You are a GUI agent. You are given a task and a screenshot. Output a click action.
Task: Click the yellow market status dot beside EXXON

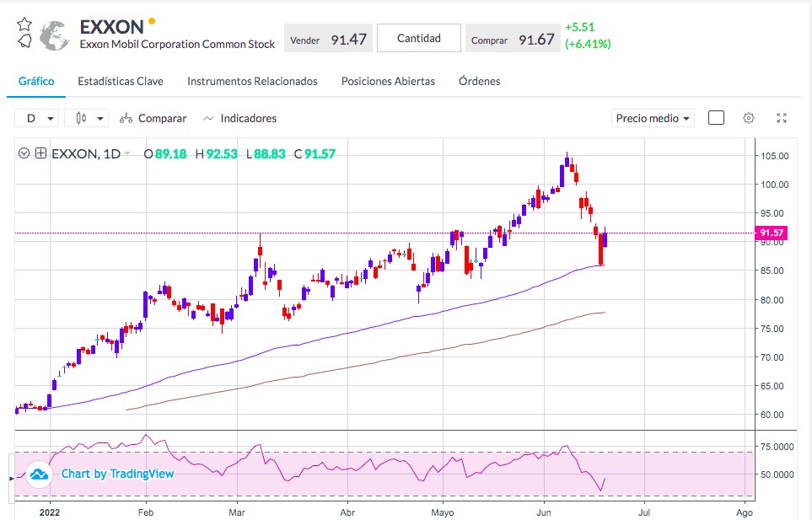152,21
